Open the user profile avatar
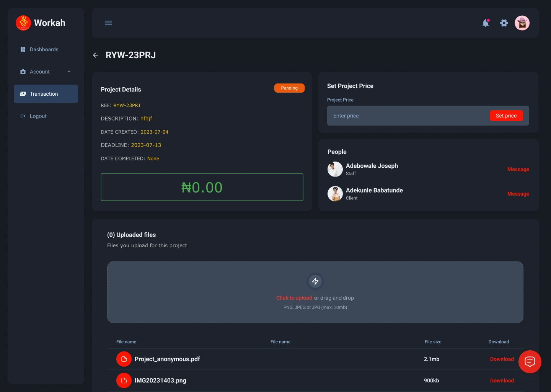The height and width of the screenshot is (392, 551). pyautogui.click(x=522, y=23)
